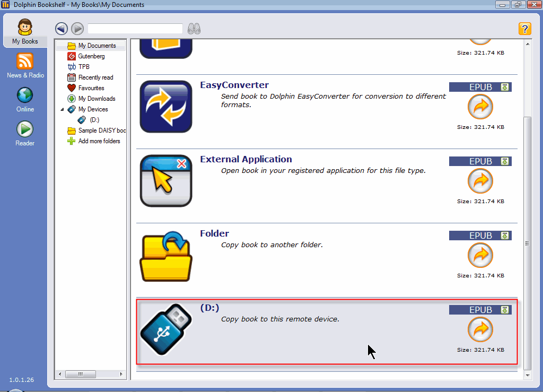
Task: Click Add more folders
Action: [x=99, y=141]
